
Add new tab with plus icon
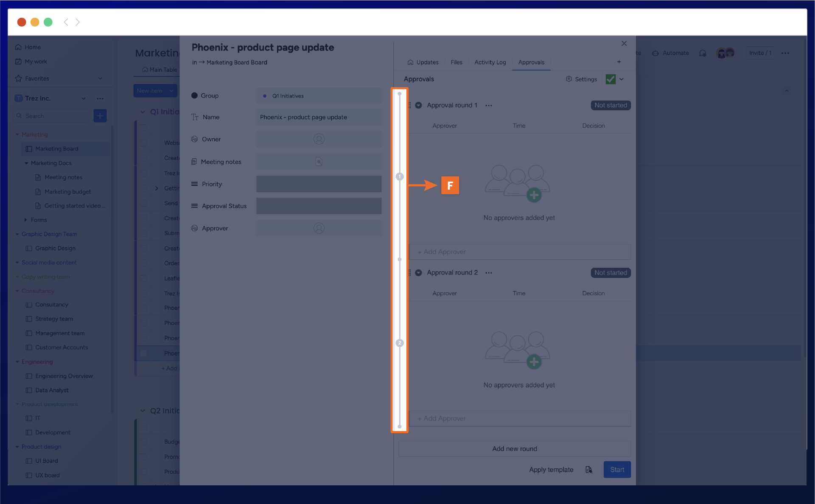pyautogui.click(x=619, y=62)
